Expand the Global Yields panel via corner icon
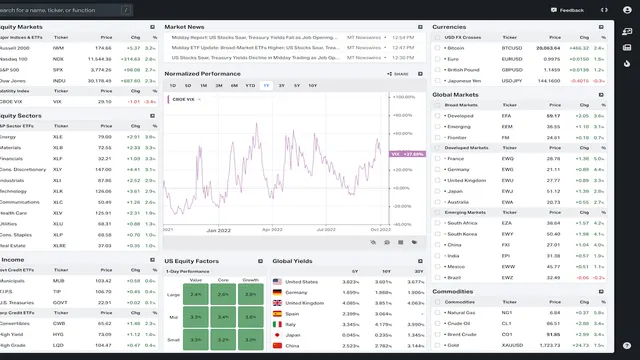The image size is (640, 360). pos(420,261)
